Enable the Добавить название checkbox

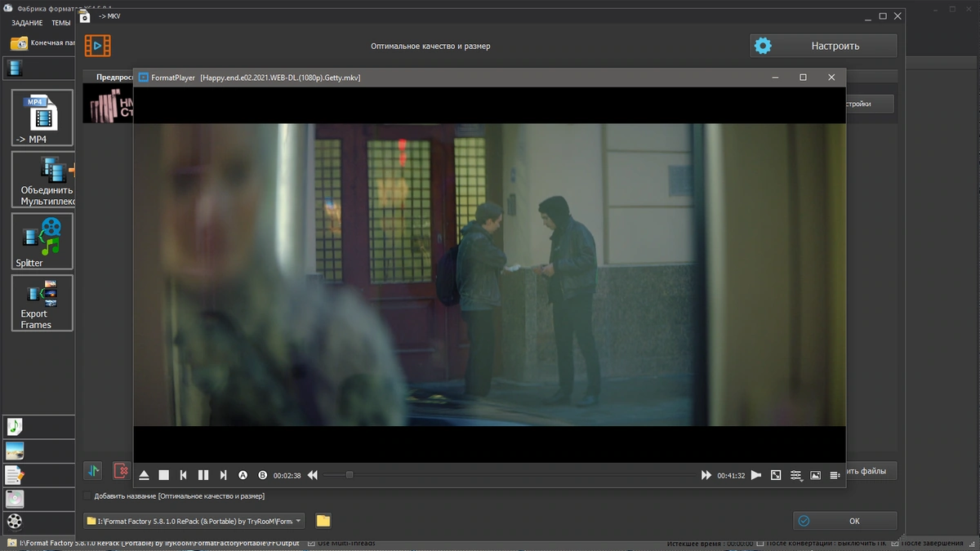(x=87, y=495)
